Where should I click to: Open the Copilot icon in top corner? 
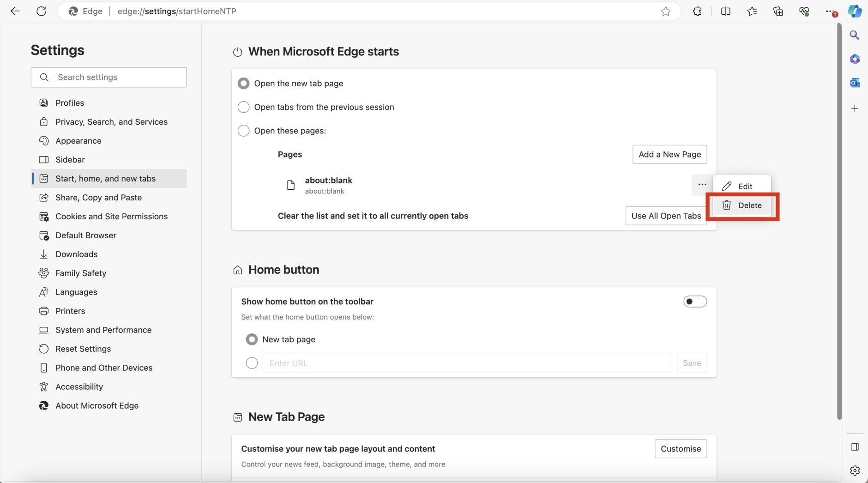[x=855, y=11]
